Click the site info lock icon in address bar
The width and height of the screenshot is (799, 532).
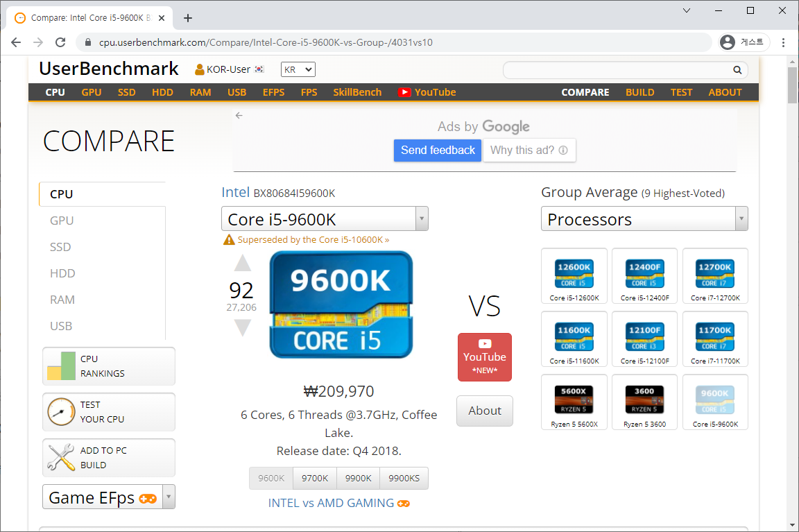click(87, 42)
